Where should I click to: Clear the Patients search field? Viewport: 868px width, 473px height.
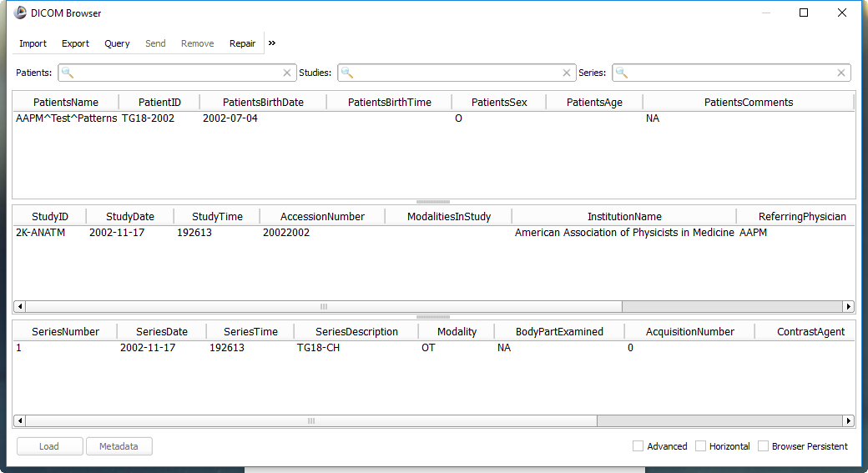pos(287,73)
